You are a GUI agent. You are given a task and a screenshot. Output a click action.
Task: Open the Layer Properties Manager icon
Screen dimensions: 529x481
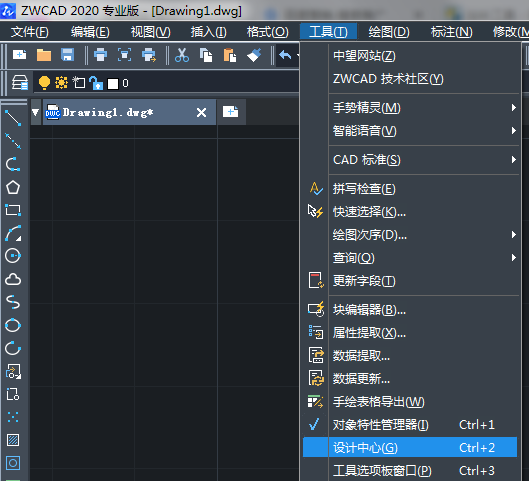20,83
